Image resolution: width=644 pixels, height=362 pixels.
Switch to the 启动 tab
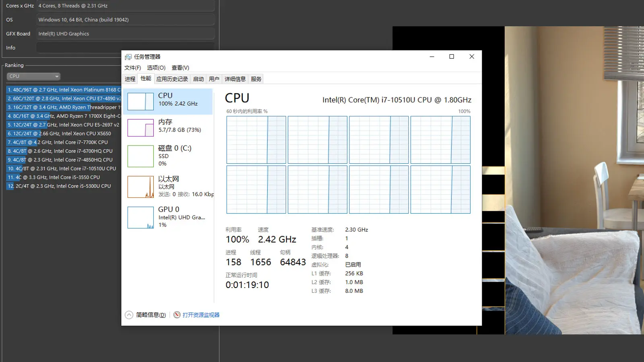[198, 79]
